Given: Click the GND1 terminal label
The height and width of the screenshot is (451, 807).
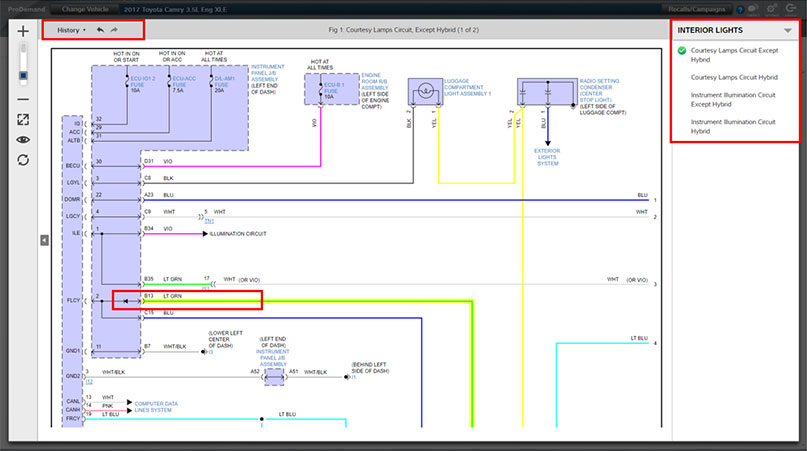Looking at the screenshot, I should click(x=73, y=351).
